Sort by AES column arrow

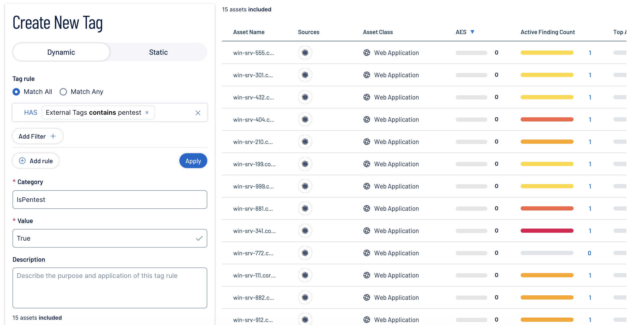(472, 32)
